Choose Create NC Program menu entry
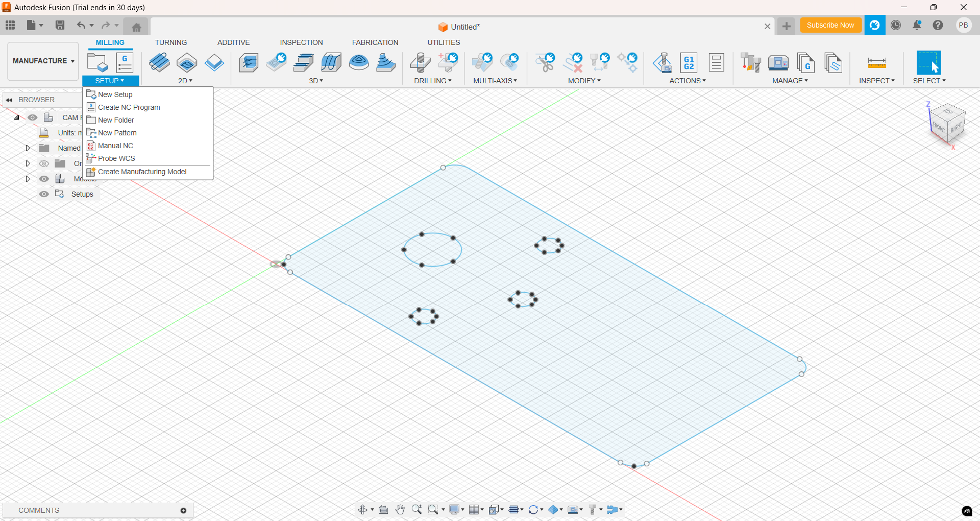Screen dimensions: 980x521 (x=148, y=107)
